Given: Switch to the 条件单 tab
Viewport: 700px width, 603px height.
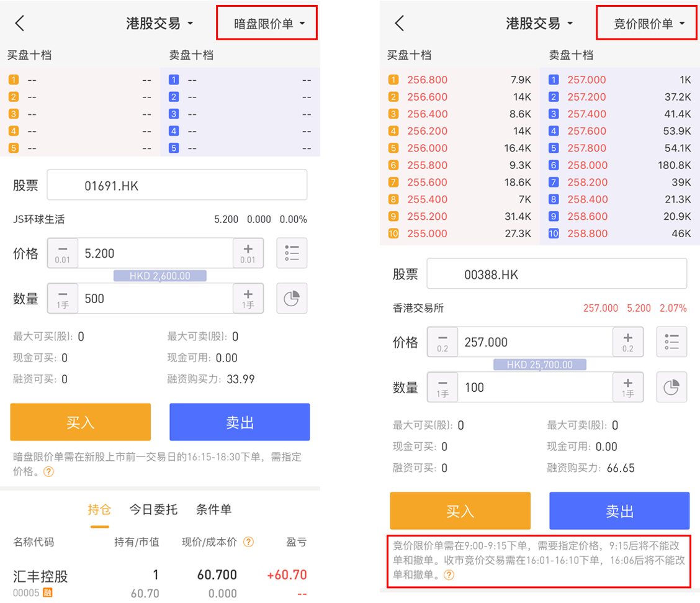Looking at the screenshot, I should (x=213, y=510).
